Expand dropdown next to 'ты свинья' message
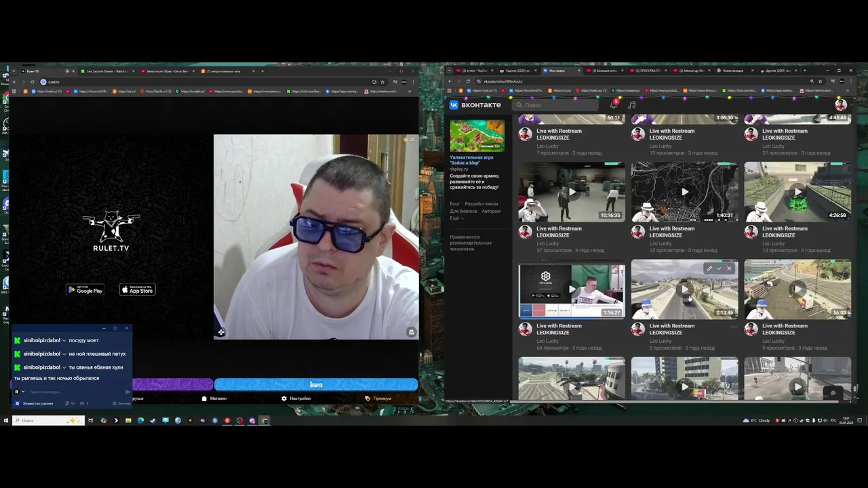Image resolution: width=868 pixels, height=488 pixels. (64, 367)
